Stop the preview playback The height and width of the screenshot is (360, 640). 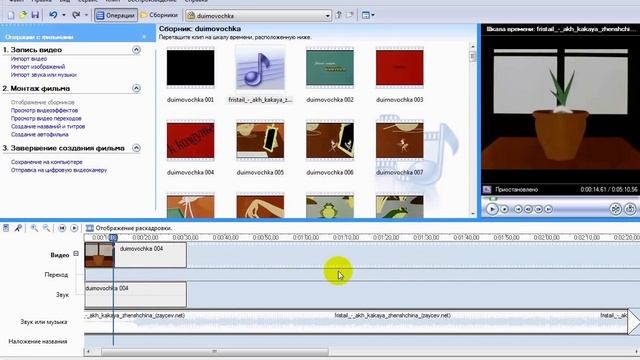[504, 209]
